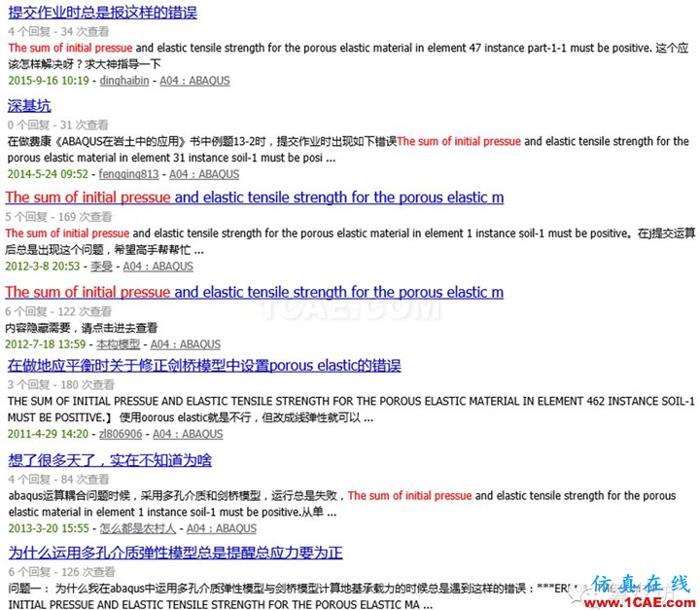Screen dimensions: 700x610
Task: Click the snippet mentioning 'element 31 instance soil-1'
Action: click(x=348, y=150)
